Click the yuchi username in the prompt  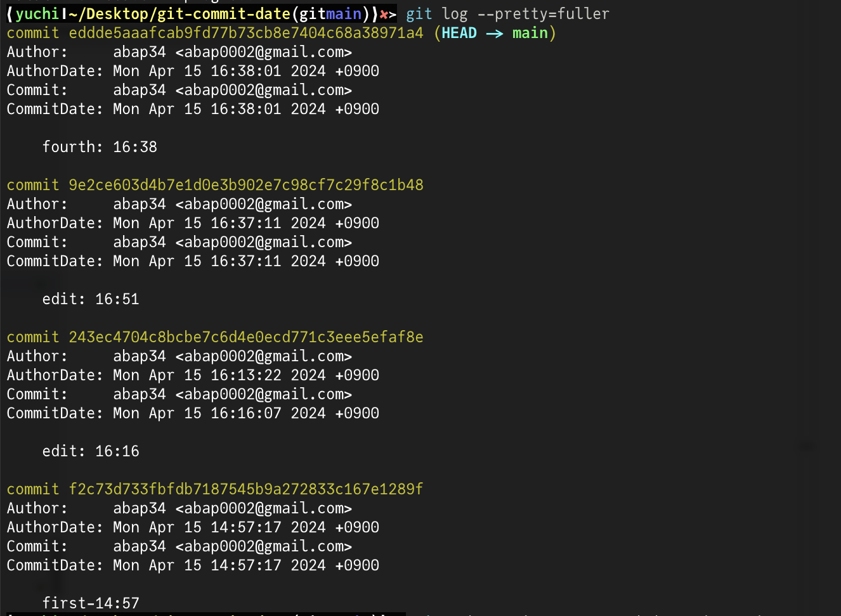pos(37,14)
